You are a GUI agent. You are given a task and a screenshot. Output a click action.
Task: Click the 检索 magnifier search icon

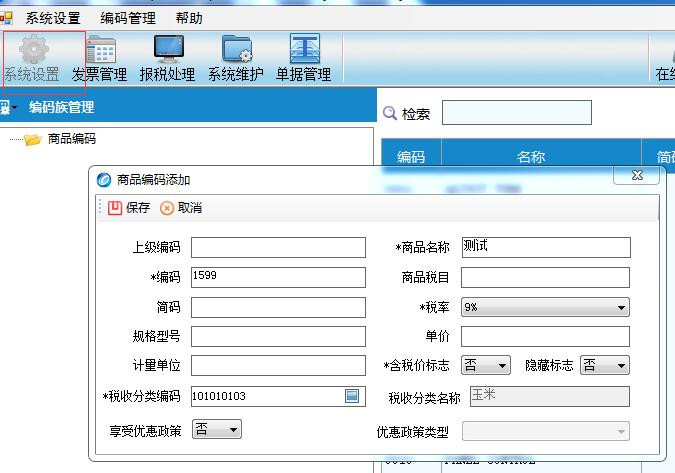[x=390, y=113]
